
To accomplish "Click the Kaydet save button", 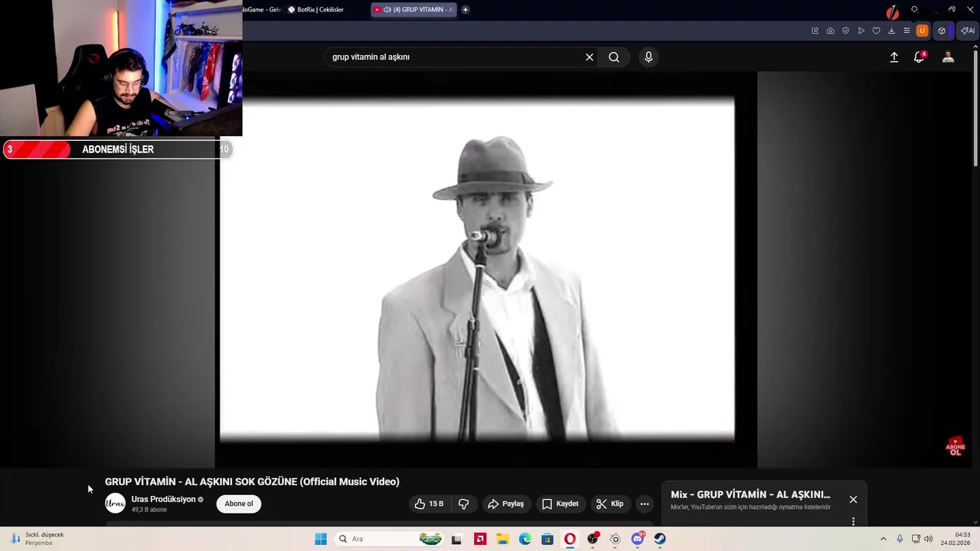I will tap(560, 504).
